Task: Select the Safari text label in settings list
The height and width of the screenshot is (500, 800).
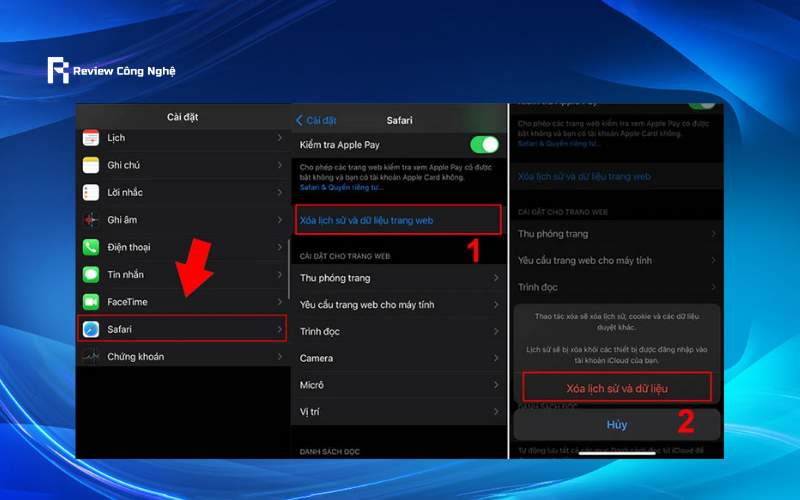Action: point(119,329)
